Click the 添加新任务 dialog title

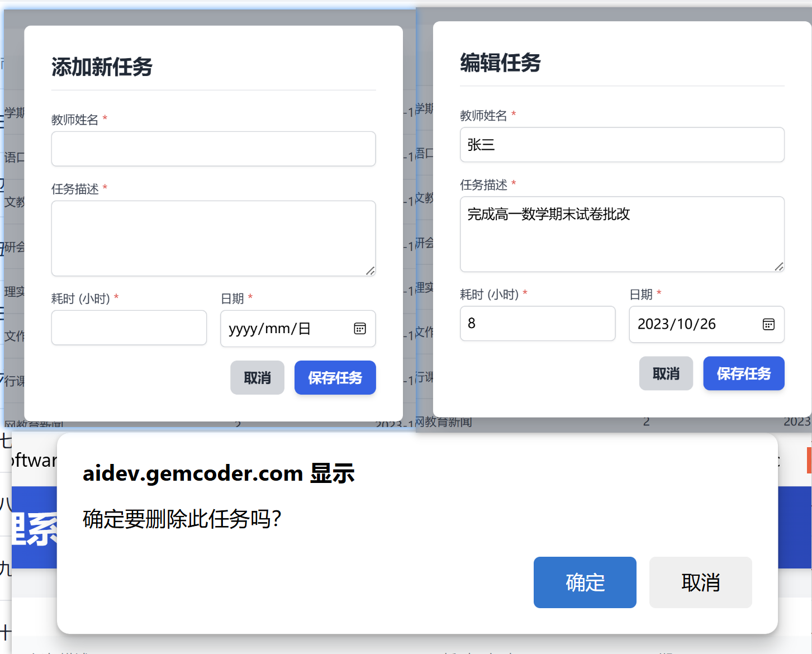[102, 67]
